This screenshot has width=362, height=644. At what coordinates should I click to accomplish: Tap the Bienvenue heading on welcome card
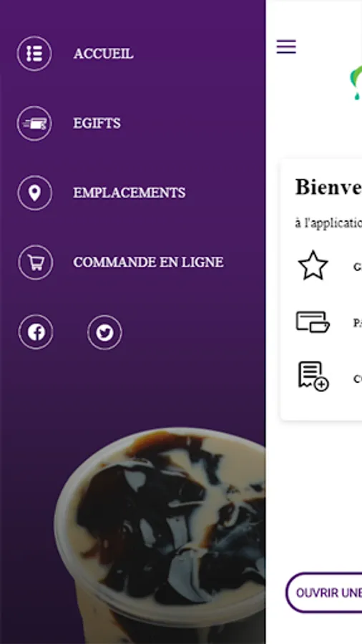click(x=328, y=187)
